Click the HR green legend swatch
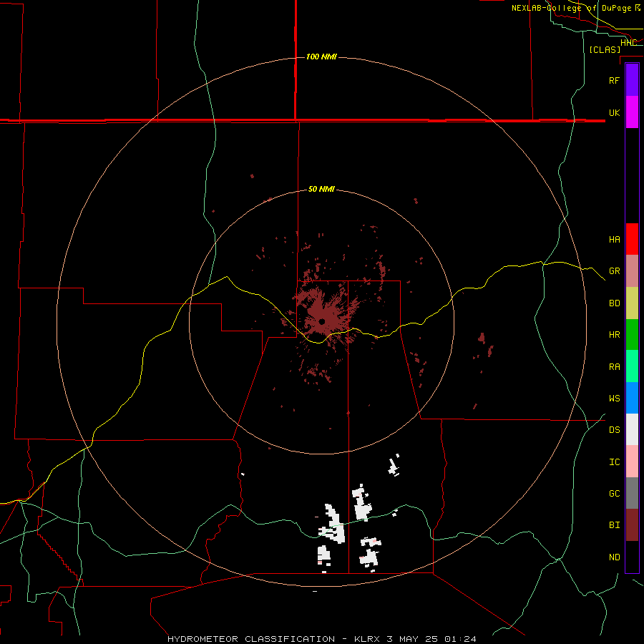The image size is (644, 644). tap(632, 335)
